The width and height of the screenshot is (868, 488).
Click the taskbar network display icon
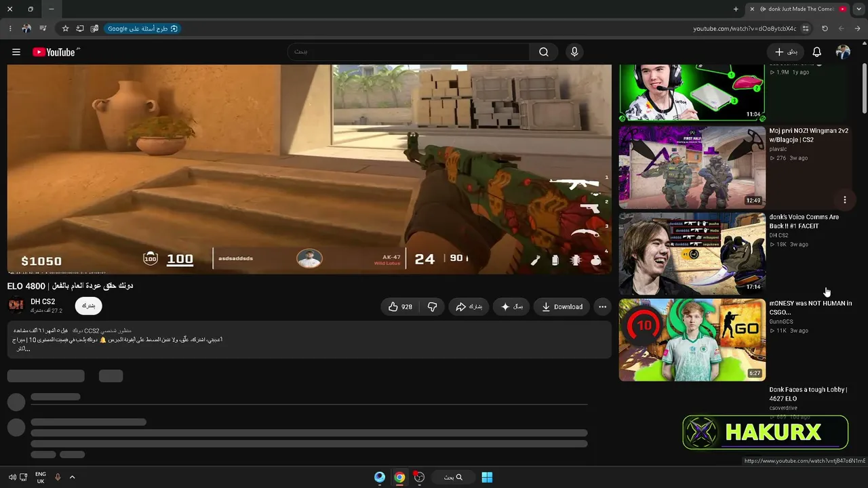click(24, 477)
